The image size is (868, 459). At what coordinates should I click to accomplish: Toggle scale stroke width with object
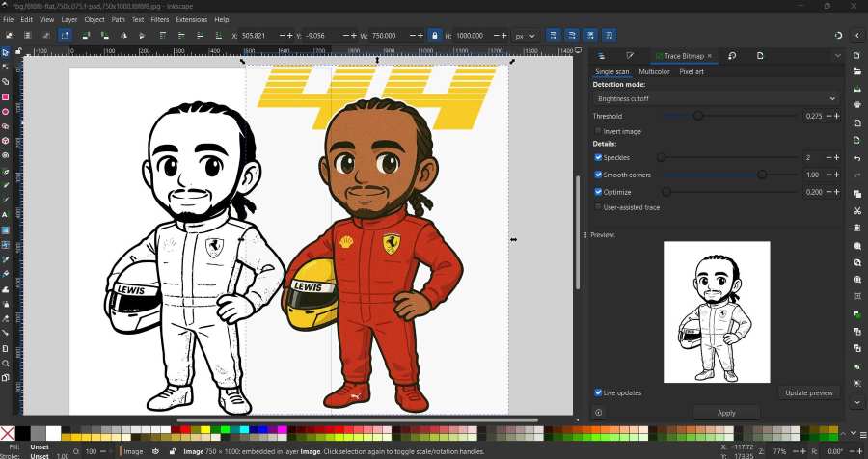[x=553, y=36]
